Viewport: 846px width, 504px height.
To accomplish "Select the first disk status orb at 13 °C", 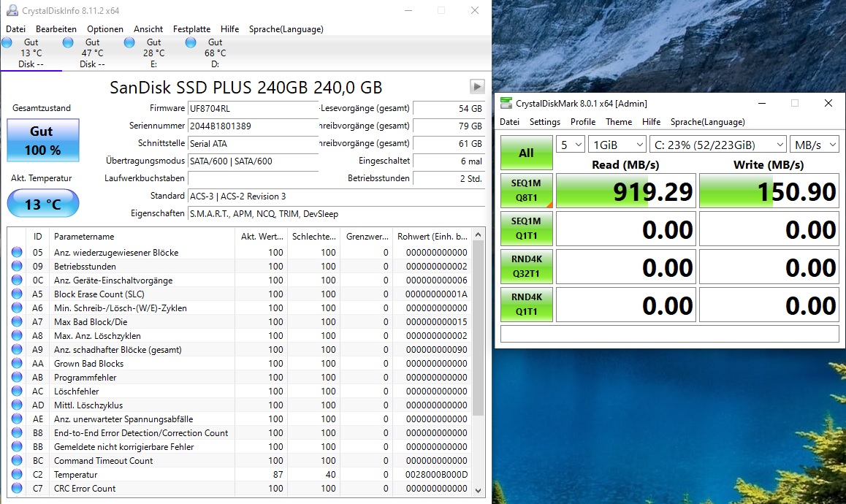I will (7, 42).
